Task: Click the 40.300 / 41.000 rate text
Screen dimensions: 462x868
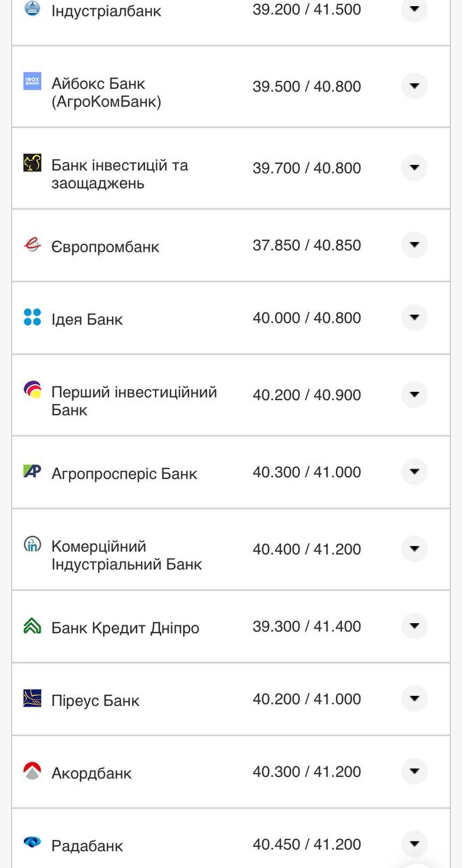Action: tap(308, 471)
